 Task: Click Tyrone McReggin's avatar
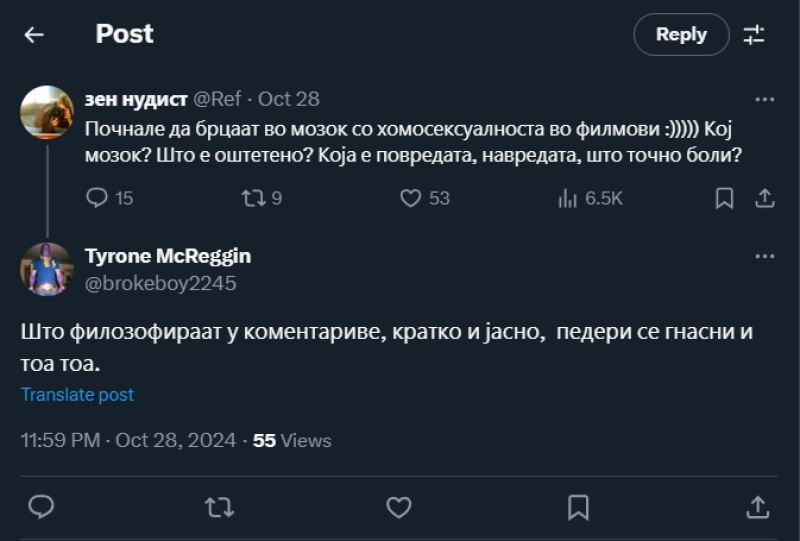pyautogui.click(x=47, y=268)
